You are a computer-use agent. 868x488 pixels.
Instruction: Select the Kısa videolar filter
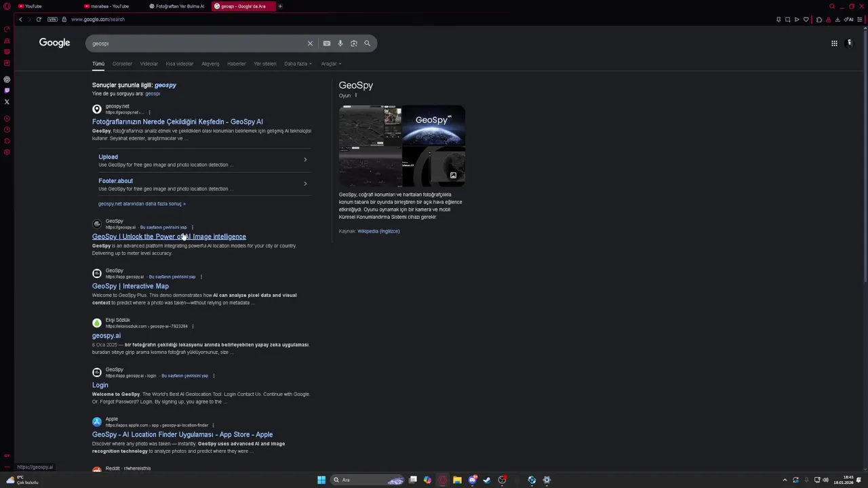180,64
